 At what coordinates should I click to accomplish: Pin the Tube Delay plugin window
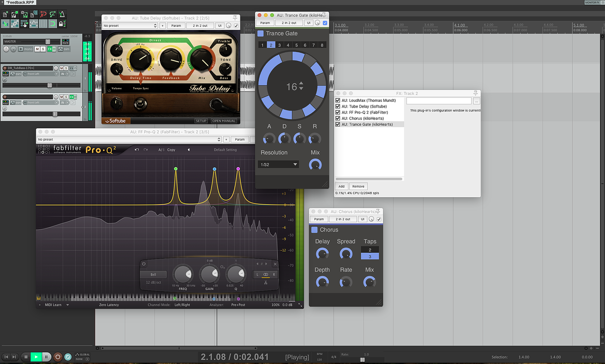pos(235,18)
